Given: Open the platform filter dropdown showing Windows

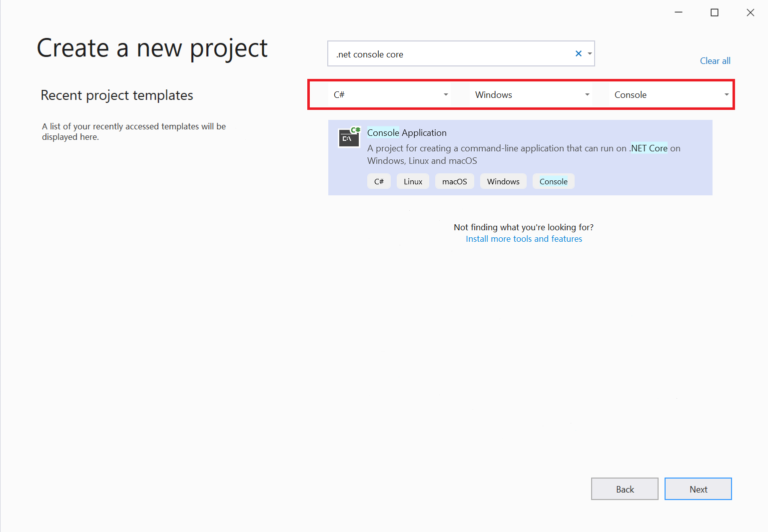Looking at the screenshot, I should pos(531,94).
